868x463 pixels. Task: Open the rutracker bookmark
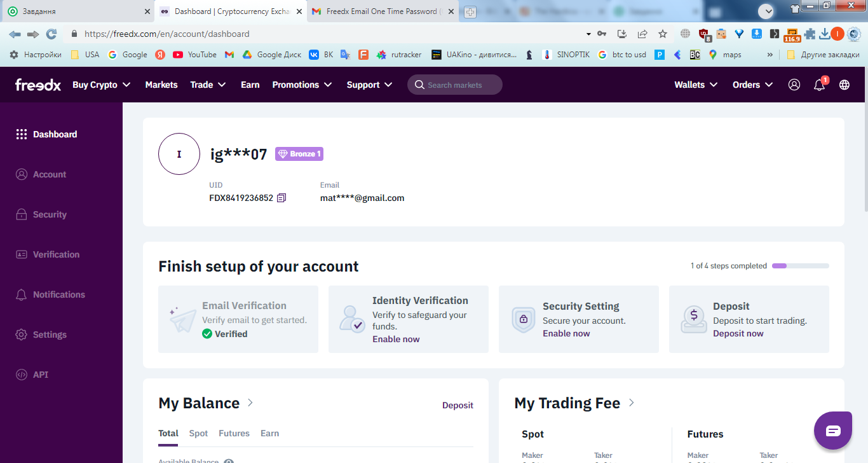click(398, 55)
